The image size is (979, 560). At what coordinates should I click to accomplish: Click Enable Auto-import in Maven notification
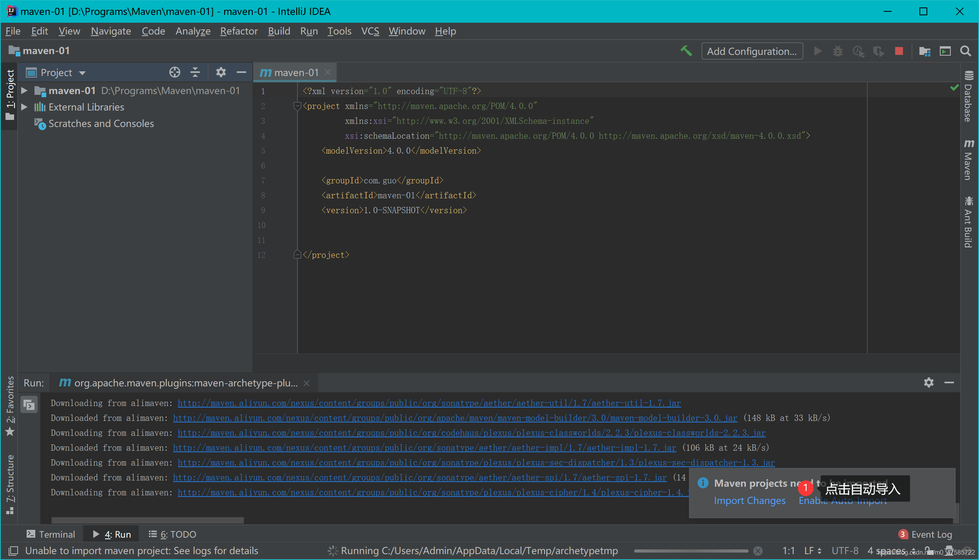coord(843,501)
